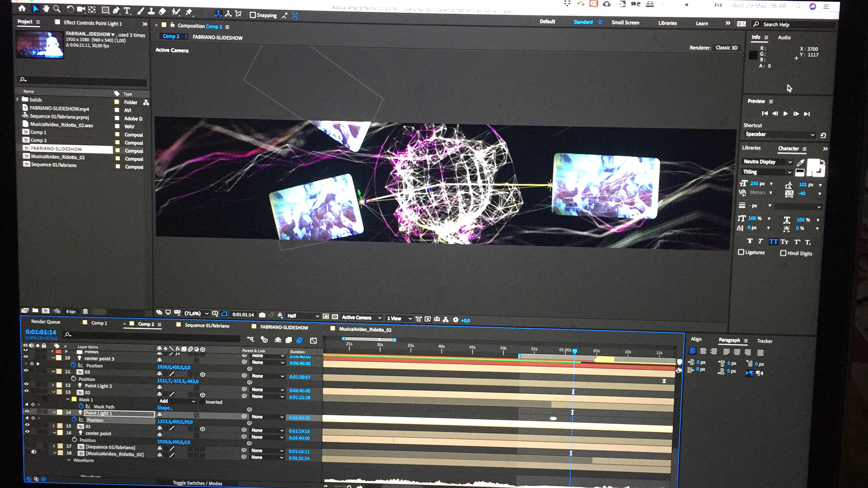Select the Hand tool

[x=46, y=8]
